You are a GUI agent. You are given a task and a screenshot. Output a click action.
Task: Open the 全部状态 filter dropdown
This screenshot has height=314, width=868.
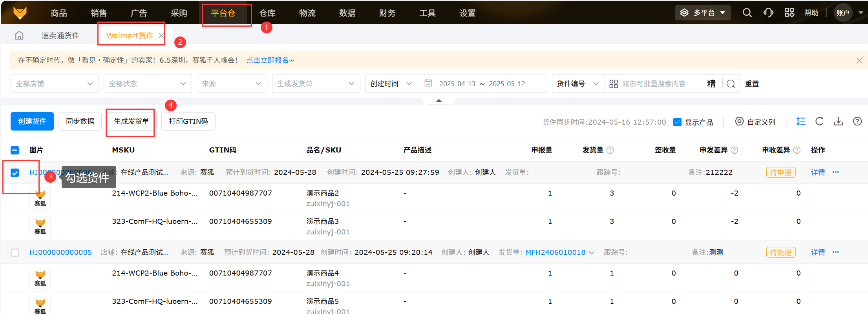pos(147,84)
